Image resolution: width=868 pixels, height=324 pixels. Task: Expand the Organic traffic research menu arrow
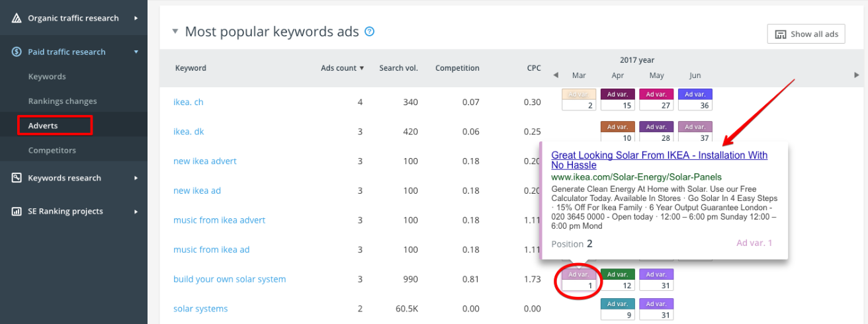pos(136,18)
